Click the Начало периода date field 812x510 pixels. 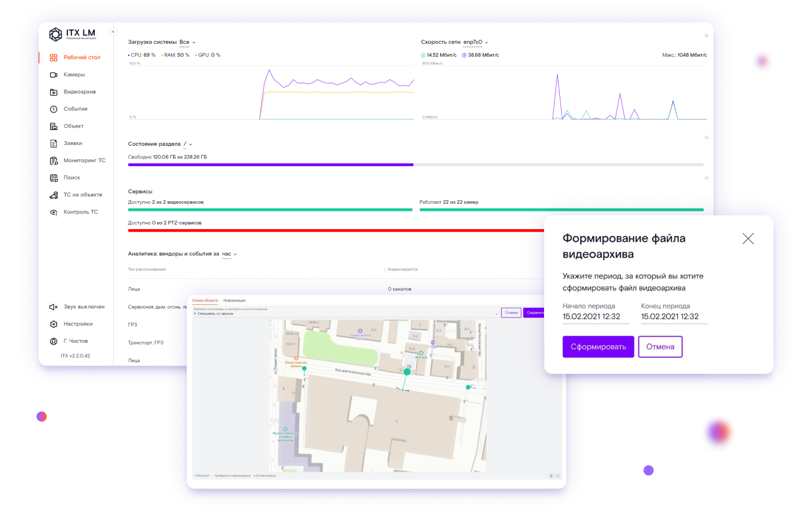(595, 316)
